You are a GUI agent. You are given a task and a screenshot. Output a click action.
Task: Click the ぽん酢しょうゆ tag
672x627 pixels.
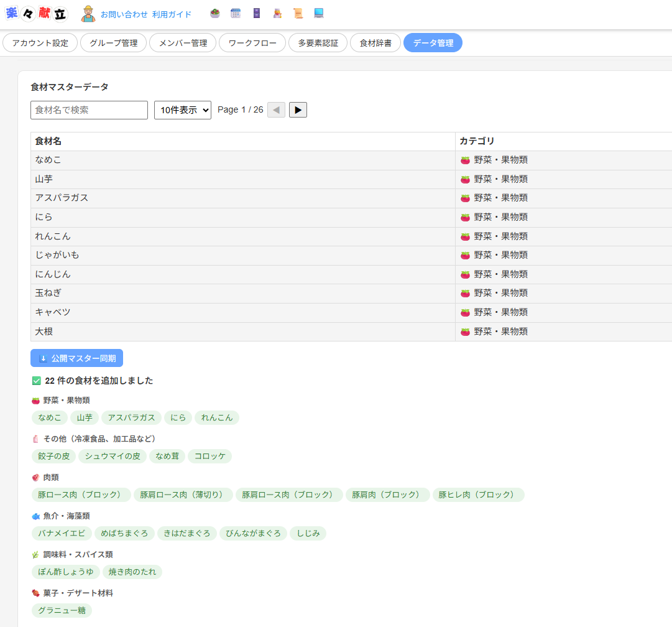(65, 572)
